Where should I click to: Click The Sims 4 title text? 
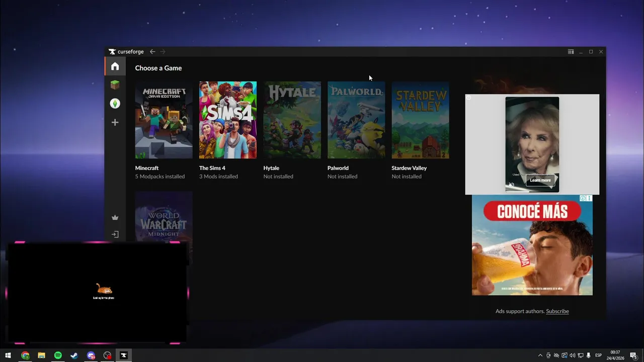point(212,168)
